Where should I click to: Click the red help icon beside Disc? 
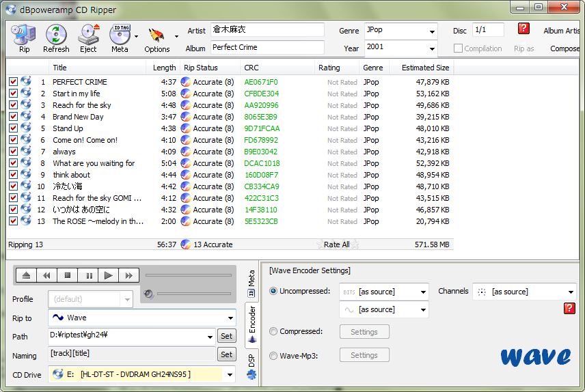(523, 29)
